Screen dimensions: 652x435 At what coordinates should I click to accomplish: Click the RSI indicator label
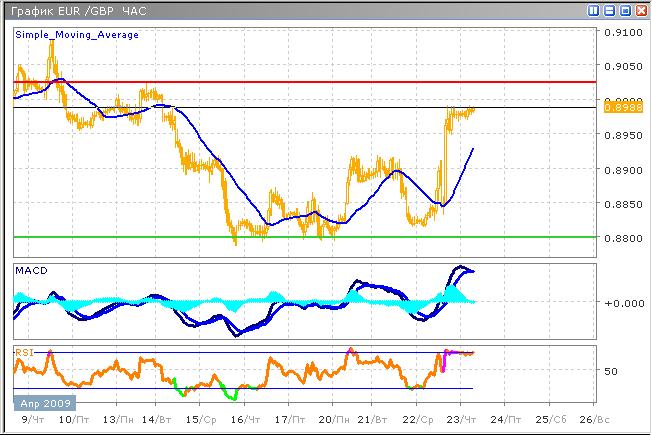pyautogui.click(x=25, y=351)
